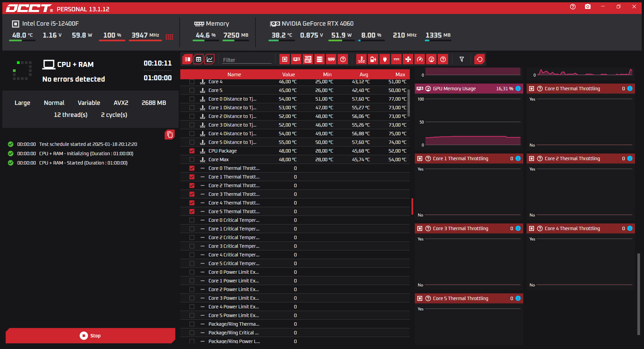Check the Package/Ring Thermal checkbox
This screenshot has width=644, height=349.
(x=192, y=324)
